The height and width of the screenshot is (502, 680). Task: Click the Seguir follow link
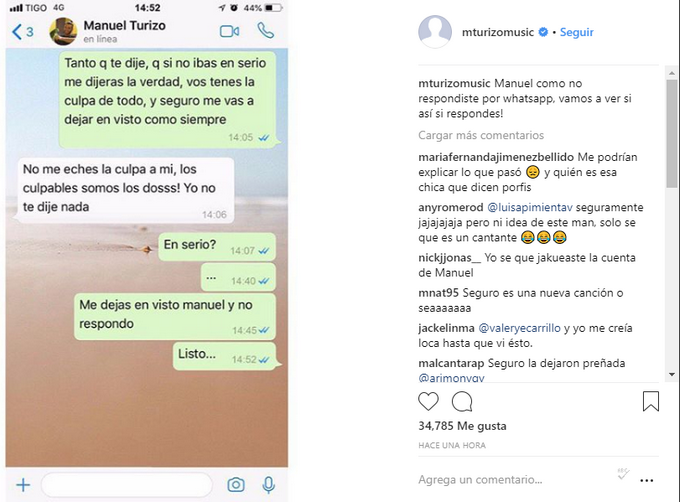[576, 32]
